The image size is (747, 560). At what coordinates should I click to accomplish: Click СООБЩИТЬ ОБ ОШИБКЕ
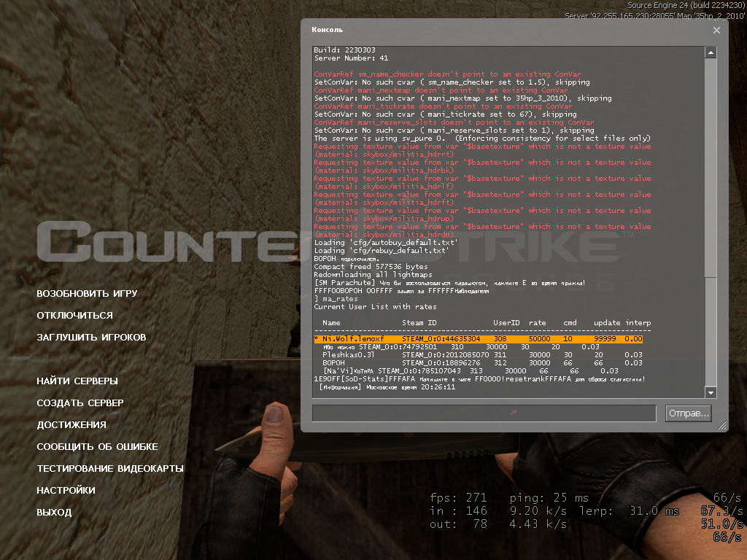[x=97, y=447]
